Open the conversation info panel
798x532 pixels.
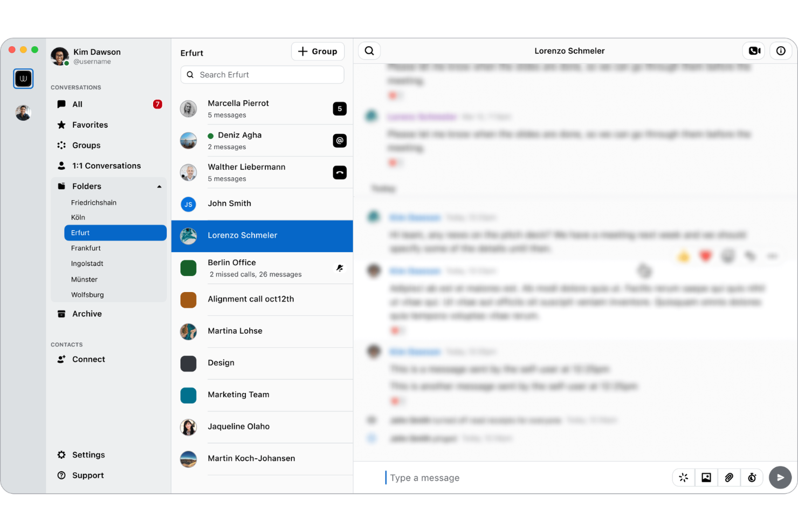pos(781,50)
